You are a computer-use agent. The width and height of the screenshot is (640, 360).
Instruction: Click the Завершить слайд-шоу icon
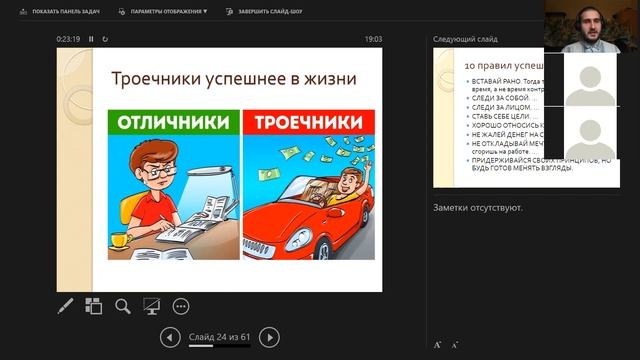229,12
